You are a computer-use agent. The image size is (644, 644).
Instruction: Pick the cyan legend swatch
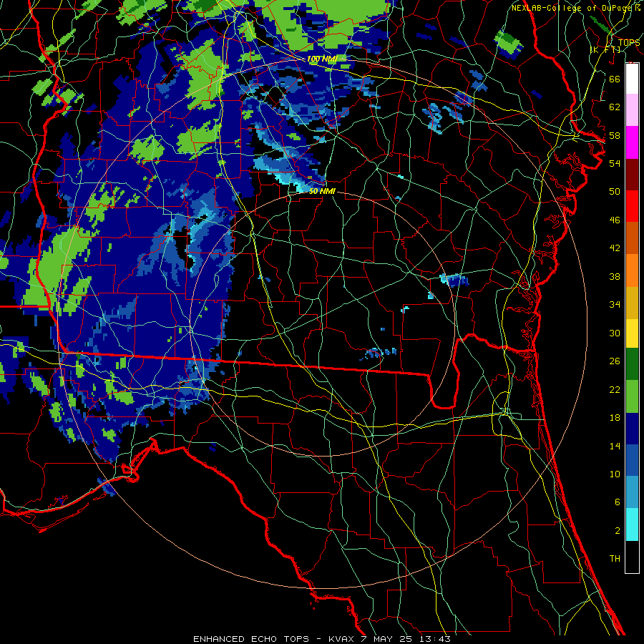point(632,525)
